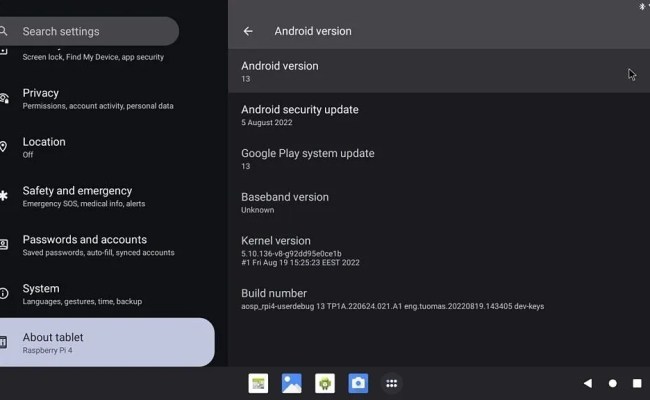Image resolution: width=650 pixels, height=400 pixels.
Task: Click the Location pin icon
Action: pyautogui.click(x=3, y=147)
